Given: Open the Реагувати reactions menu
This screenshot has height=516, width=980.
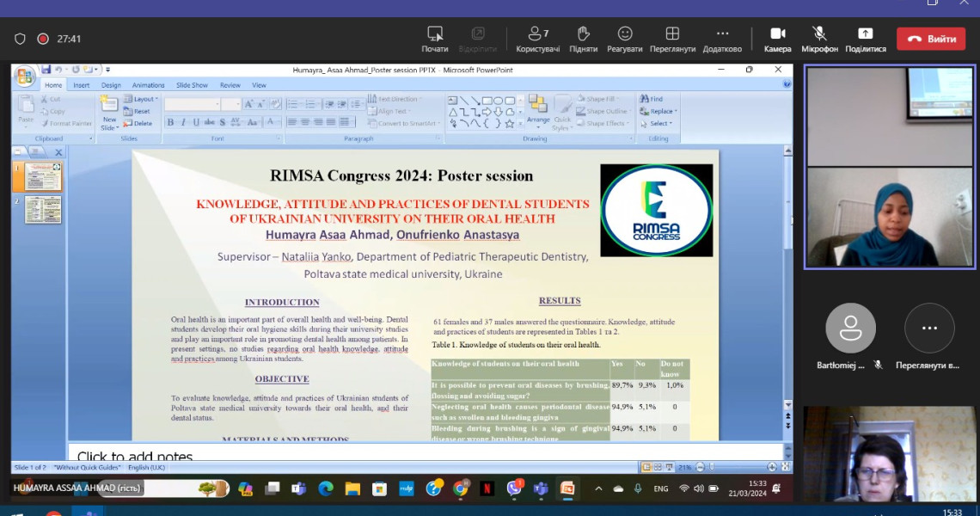Looking at the screenshot, I should (x=624, y=39).
